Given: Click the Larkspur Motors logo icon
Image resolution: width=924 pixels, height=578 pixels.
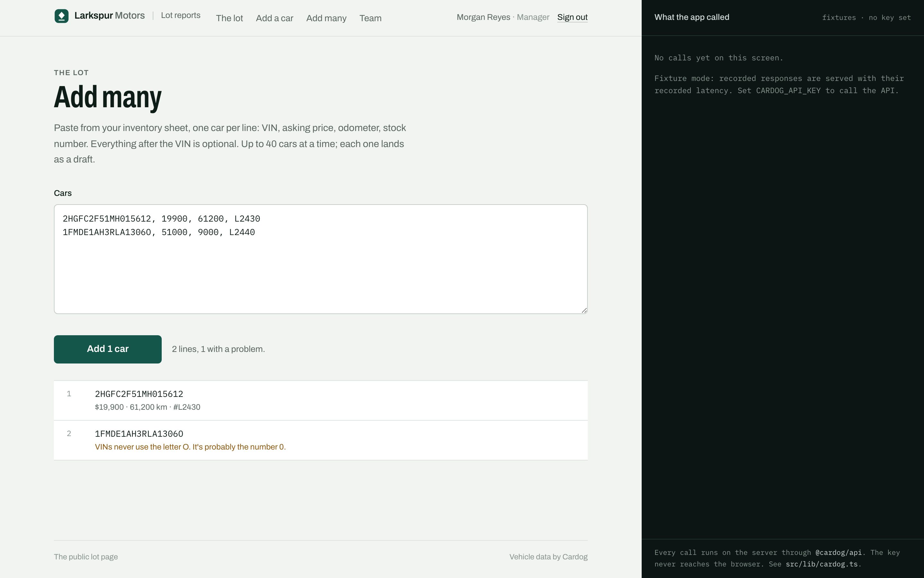Looking at the screenshot, I should pos(62,16).
